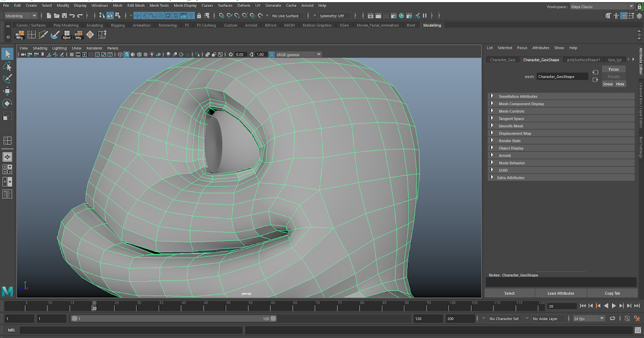Toggle the lock selection padlock icon
Viewport: 644px width, 338px height.
coord(199,16)
